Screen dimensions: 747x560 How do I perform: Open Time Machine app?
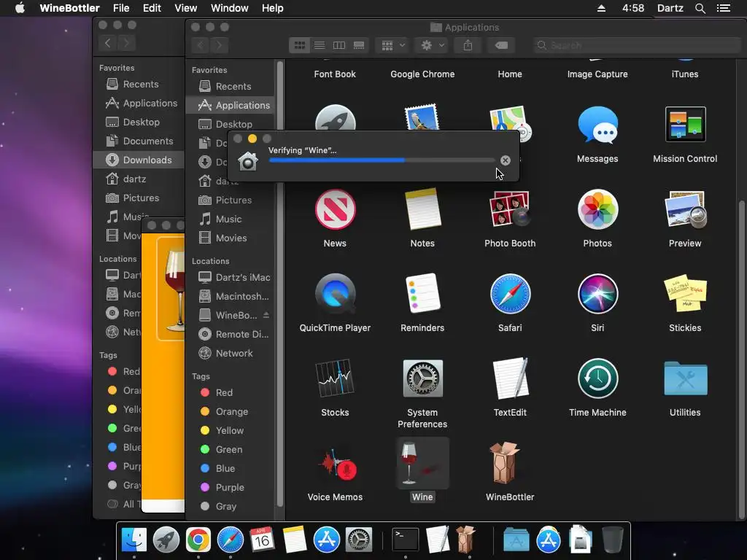[x=597, y=378]
